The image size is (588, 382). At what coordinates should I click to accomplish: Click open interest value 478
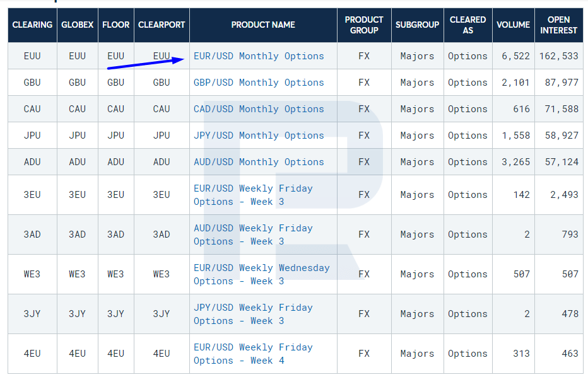point(570,314)
